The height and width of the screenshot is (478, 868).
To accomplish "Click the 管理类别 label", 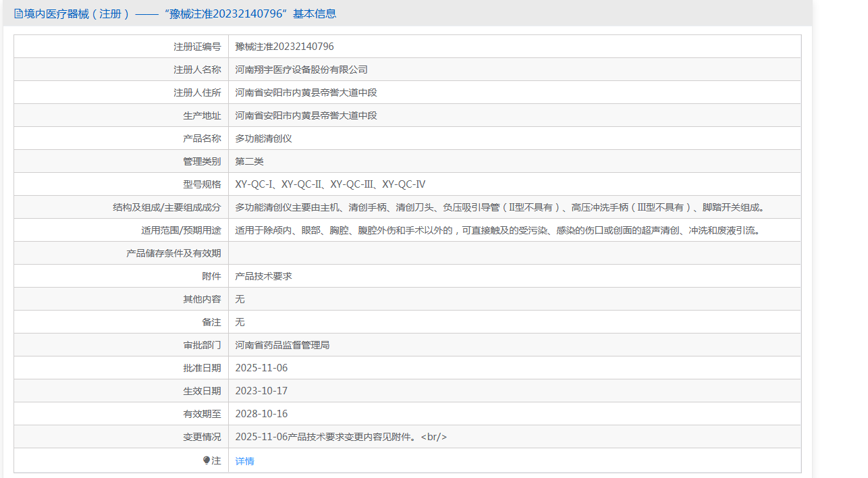I will click(202, 161).
